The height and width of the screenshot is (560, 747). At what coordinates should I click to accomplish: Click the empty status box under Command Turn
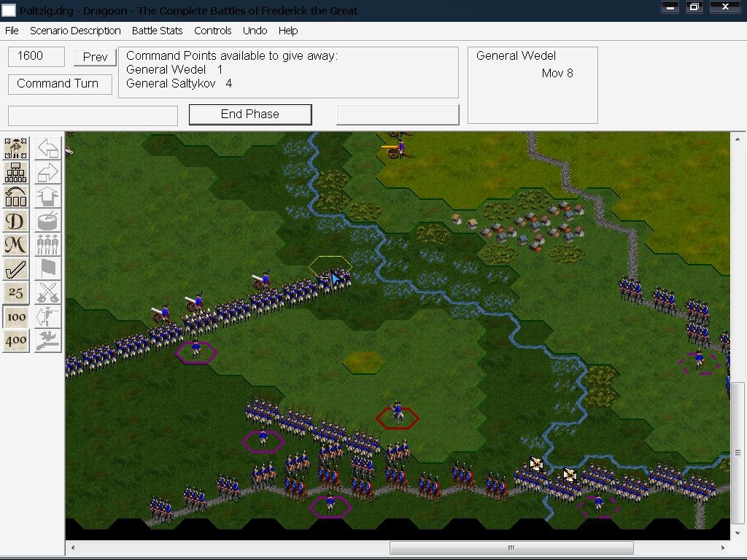(x=93, y=116)
